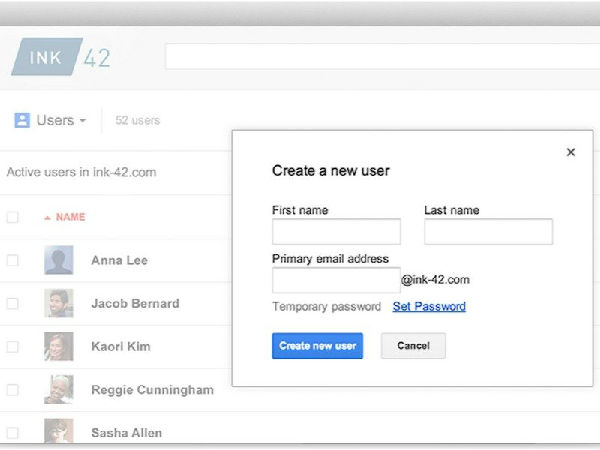Click the Cancel button
The height and width of the screenshot is (450, 600).
(413, 346)
